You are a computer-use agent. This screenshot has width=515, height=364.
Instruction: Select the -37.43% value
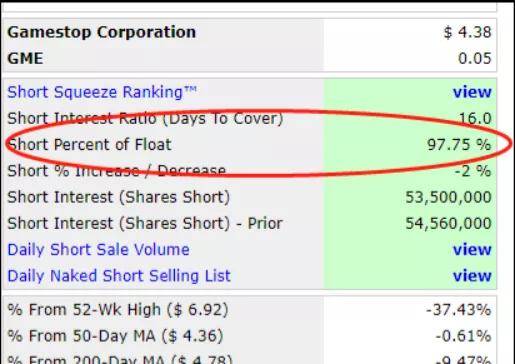pyautogui.click(x=459, y=310)
